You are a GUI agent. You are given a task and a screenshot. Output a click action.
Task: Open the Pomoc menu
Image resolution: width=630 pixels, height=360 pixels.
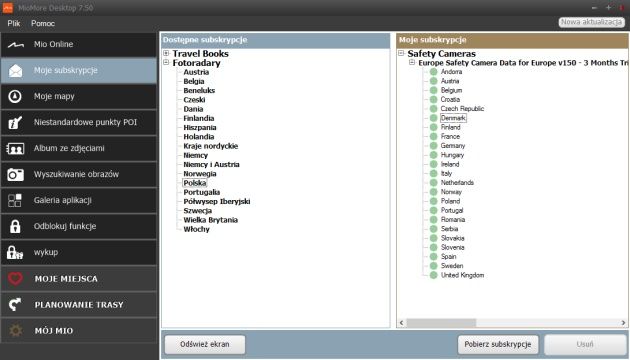43,23
